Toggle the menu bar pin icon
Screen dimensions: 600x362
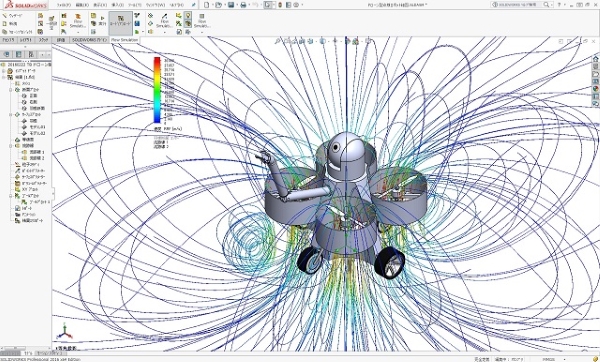point(194,5)
